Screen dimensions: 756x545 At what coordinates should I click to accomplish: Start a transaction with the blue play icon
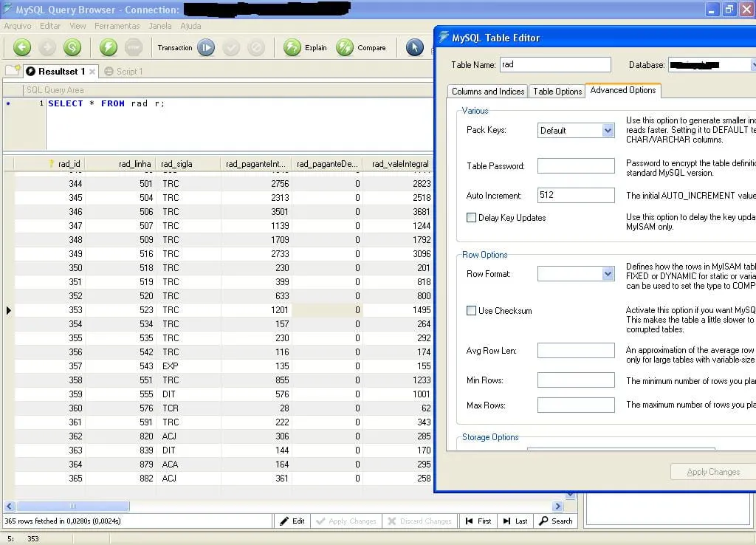206,47
